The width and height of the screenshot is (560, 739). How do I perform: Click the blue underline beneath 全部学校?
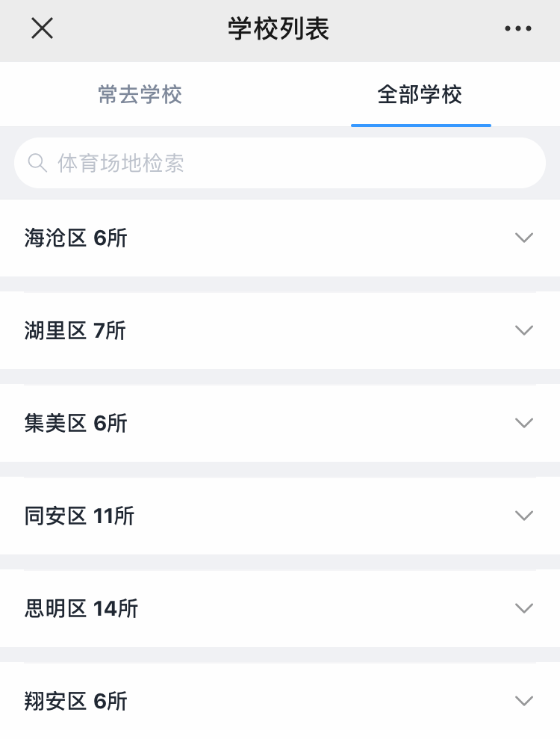click(x=421, y=126)
